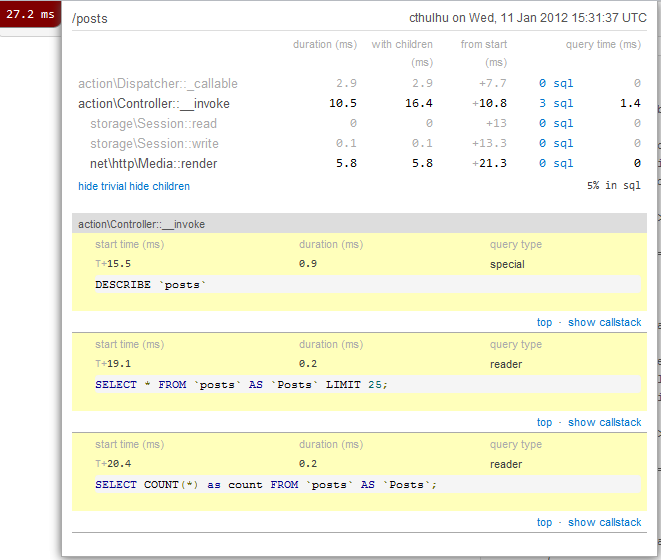Open 0 sql link for Dispatcher::_callable row

click(x=556, y=83)
